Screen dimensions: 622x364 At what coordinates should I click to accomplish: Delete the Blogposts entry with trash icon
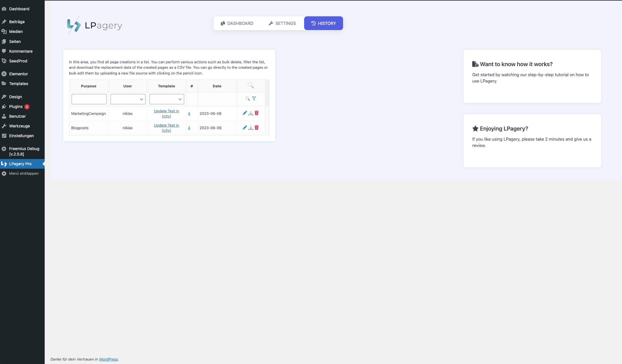257,128
